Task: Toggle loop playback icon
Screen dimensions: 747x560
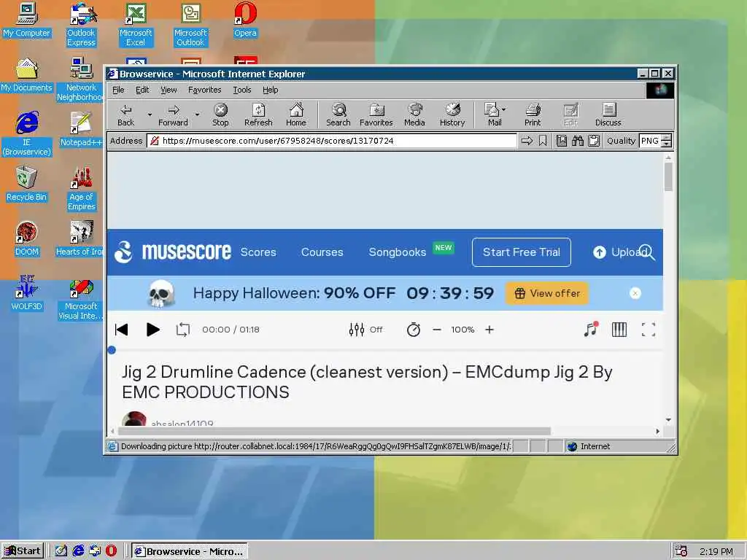Action: tap(183, 330)
